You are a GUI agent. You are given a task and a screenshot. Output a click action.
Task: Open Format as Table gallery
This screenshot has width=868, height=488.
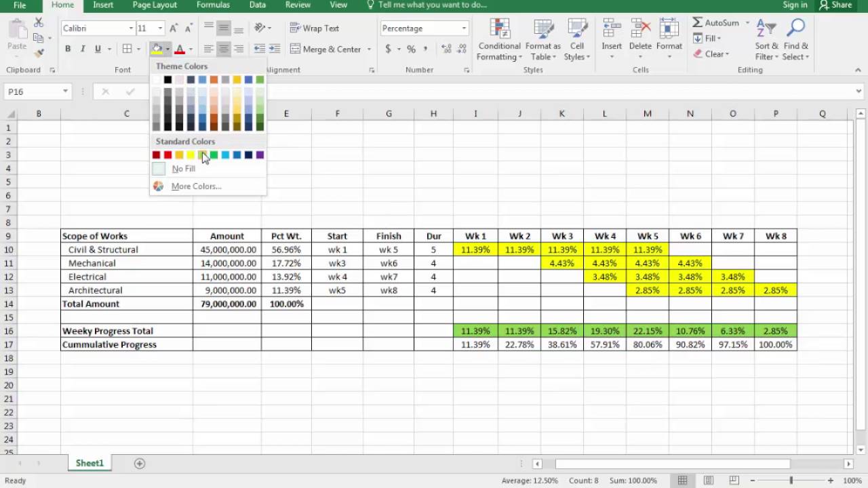pos(542,40)
